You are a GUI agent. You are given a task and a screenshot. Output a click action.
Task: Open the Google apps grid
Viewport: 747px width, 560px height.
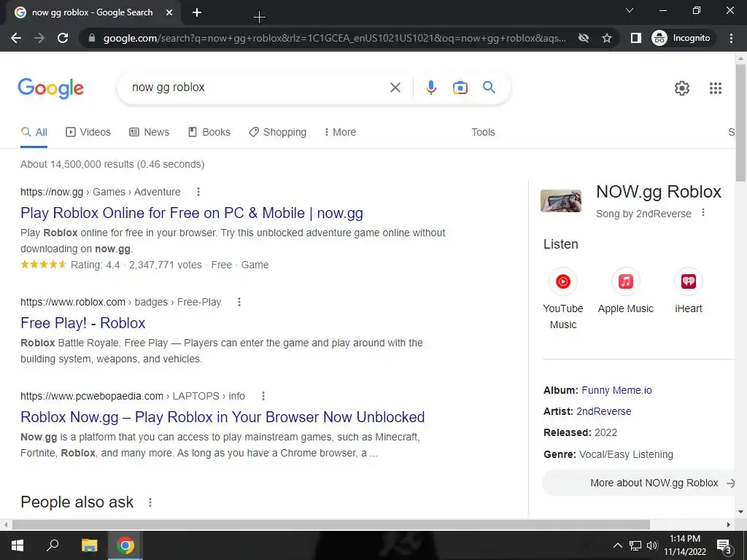click(715, 88)
